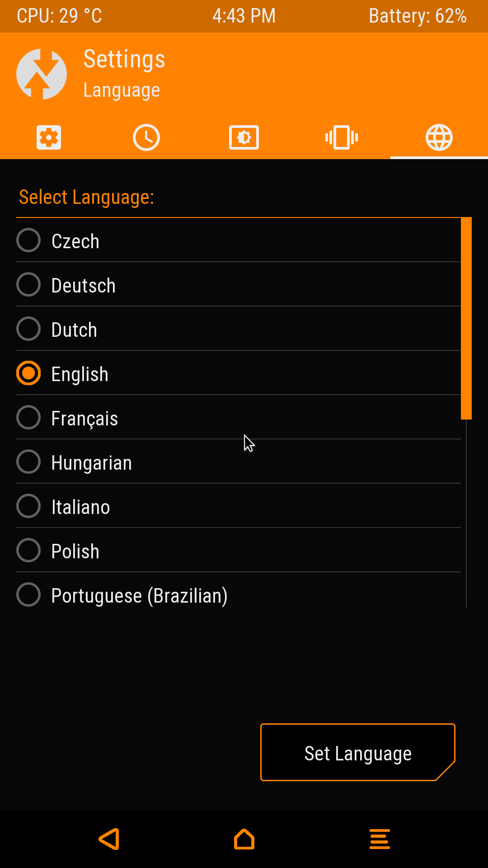
Task: Click the Set Language button
Action: pos(357,753)
